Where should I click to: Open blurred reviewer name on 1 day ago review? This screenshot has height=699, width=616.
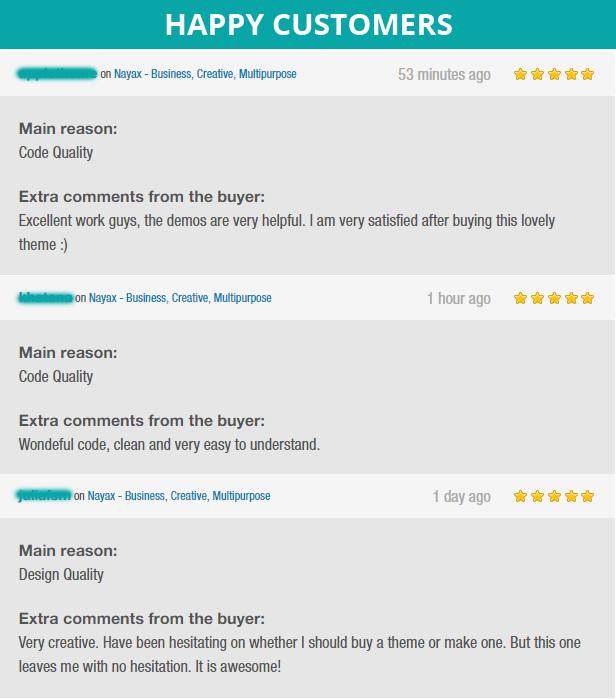(44, 496)
